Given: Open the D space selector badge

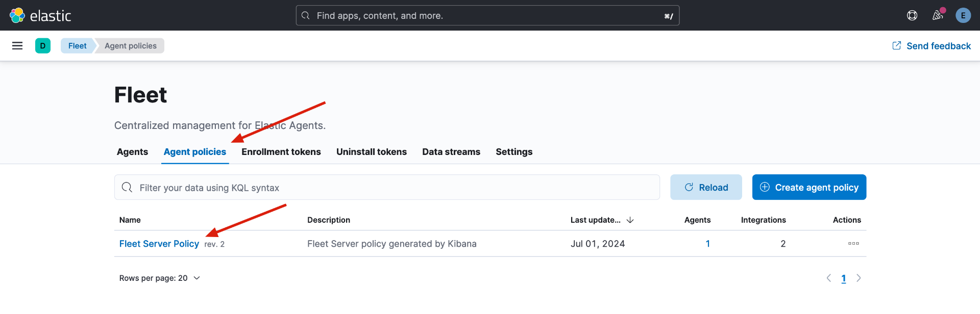Looking at the screenshot, I should 43,46.
